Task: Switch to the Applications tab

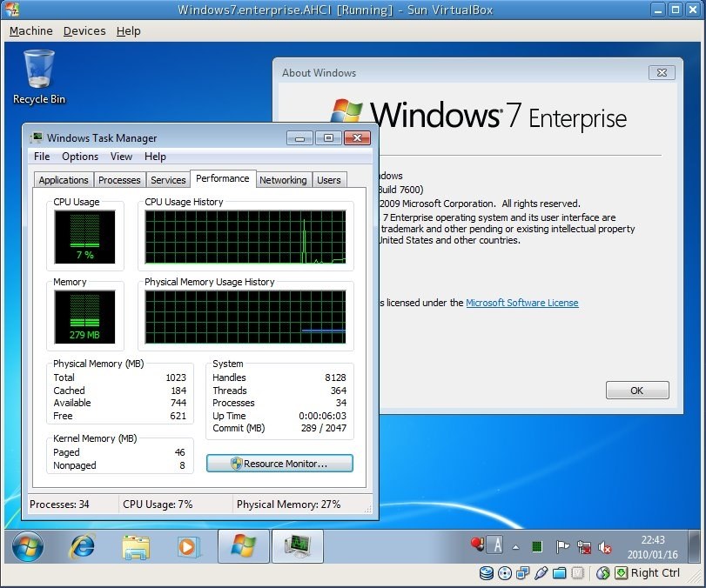Action: (x=64, y=180)
